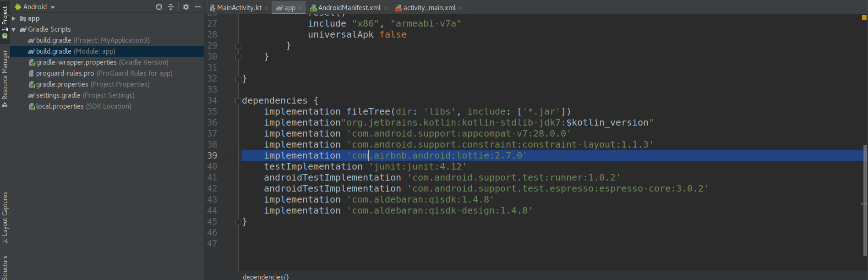The image size is (868, 280).
Task: Click the com.aldebaran:qisdk:1.4.8 text
Action: 420,199
